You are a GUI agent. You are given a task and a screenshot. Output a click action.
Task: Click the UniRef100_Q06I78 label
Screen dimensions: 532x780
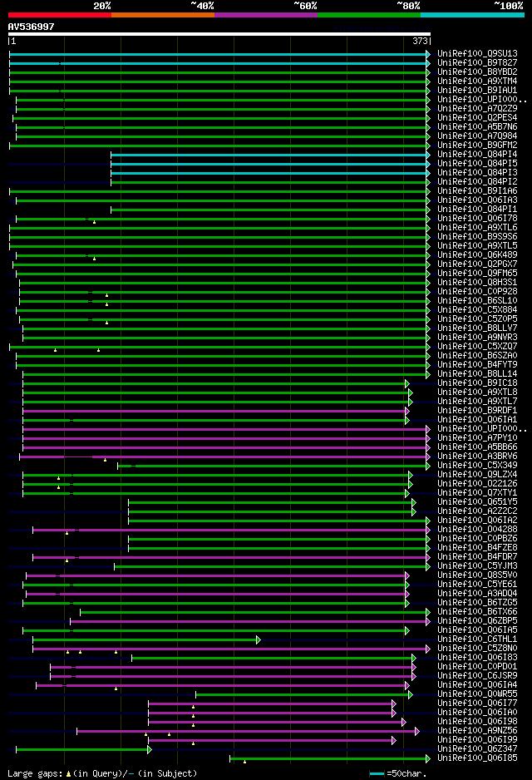(x=477, y=219)
